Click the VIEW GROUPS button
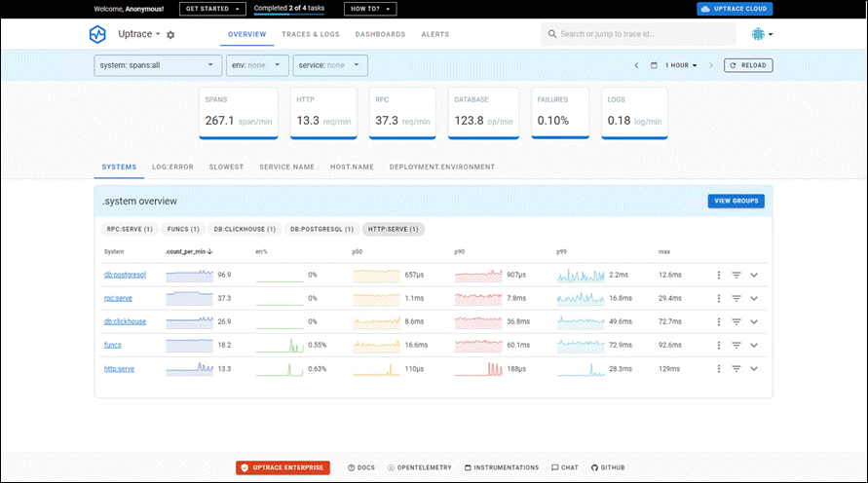The height and width of the screenshot is (483, 868). tap(736, 201)
